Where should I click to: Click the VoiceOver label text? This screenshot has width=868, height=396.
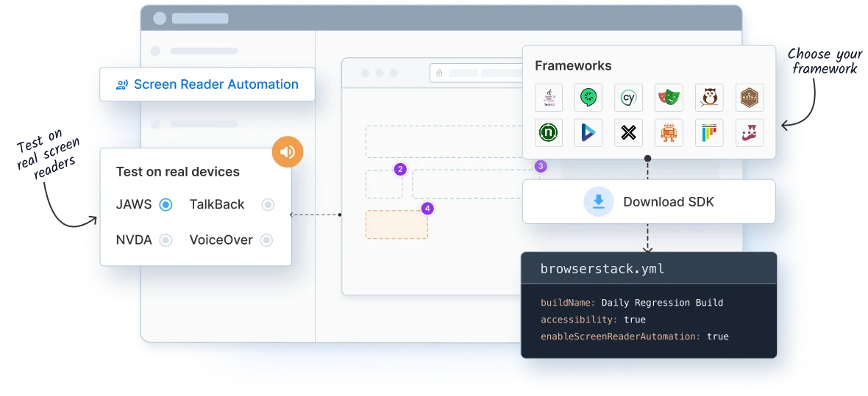tap(221, 240)
